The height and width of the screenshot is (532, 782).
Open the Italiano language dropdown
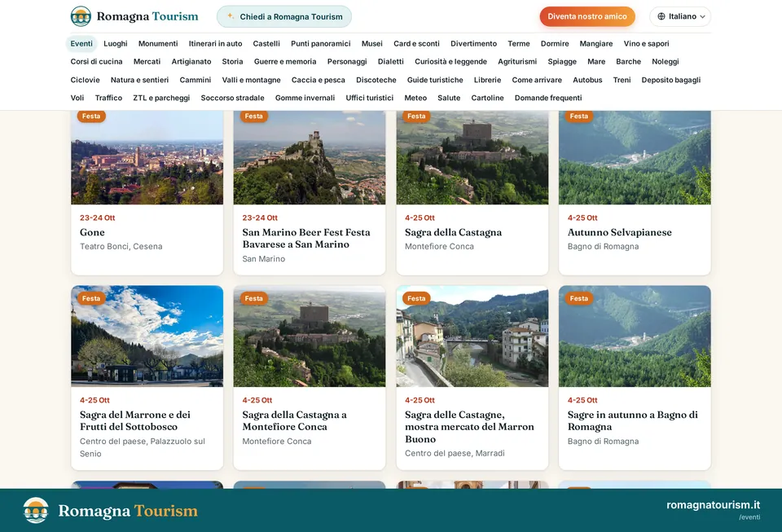(680, 16)
